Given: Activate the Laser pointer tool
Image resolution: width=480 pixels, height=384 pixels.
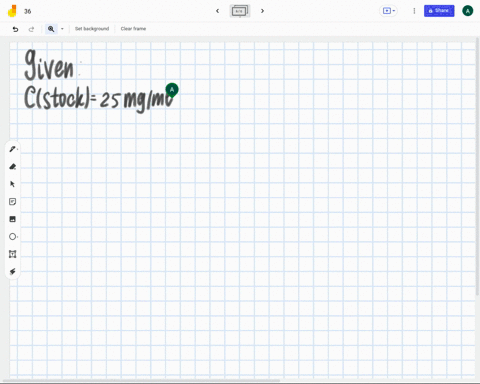Looking at the screenshot, I should 13,271.
